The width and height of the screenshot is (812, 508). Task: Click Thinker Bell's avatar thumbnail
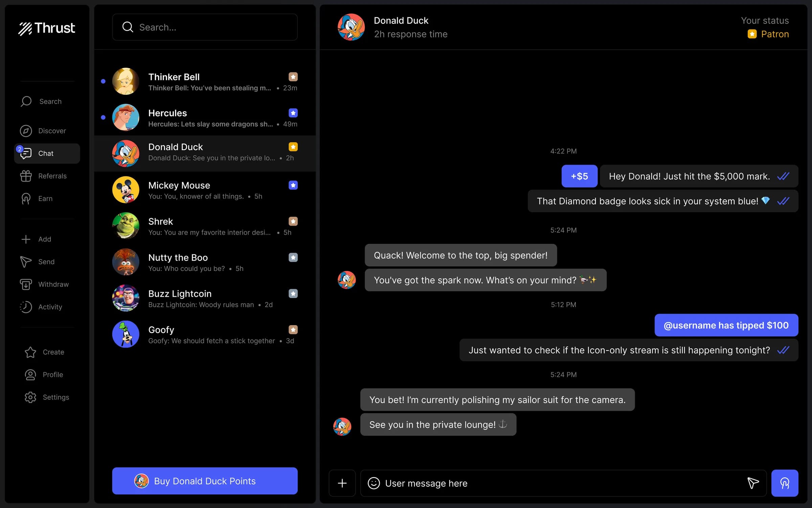(126, 81)
